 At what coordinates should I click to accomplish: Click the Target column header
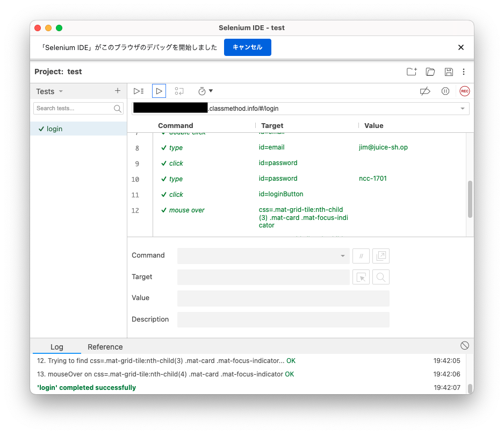272,125
